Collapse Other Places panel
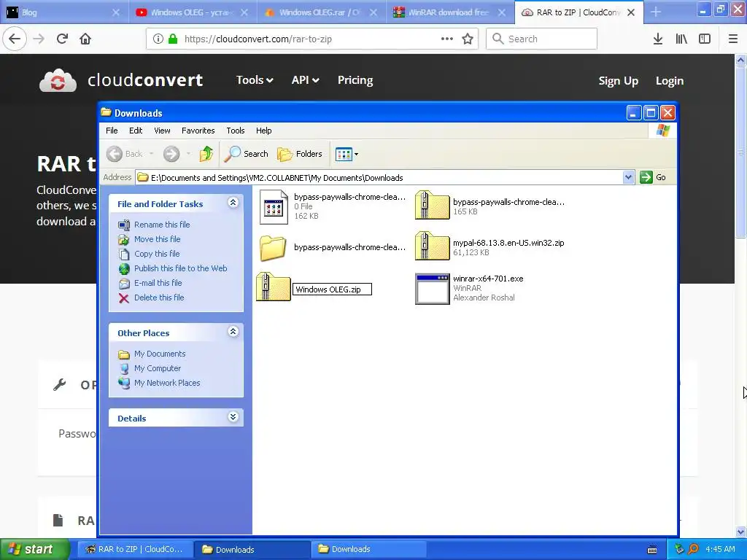Screen dimensions: 747x560 coord(233,332)
